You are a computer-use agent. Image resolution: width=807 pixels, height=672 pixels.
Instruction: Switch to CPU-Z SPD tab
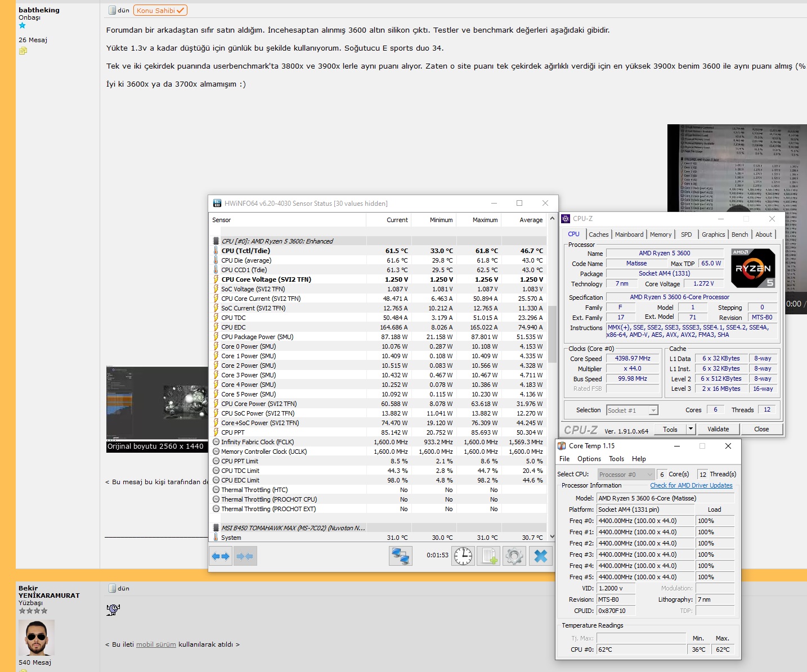click(687, 234)
